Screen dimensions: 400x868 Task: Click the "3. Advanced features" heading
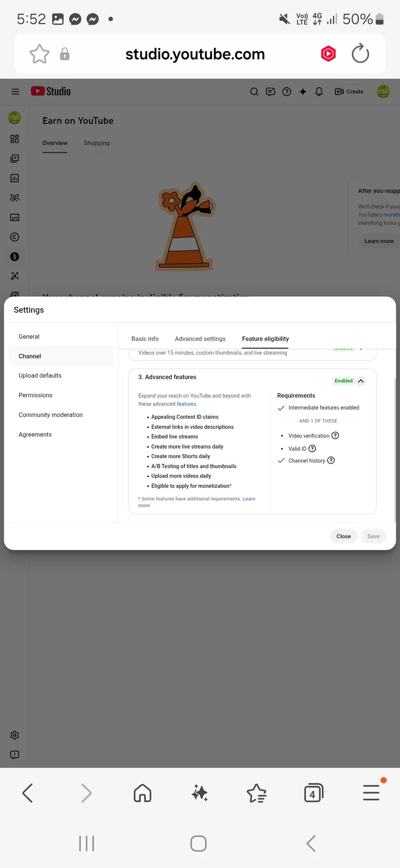click(x=167, y=377)
